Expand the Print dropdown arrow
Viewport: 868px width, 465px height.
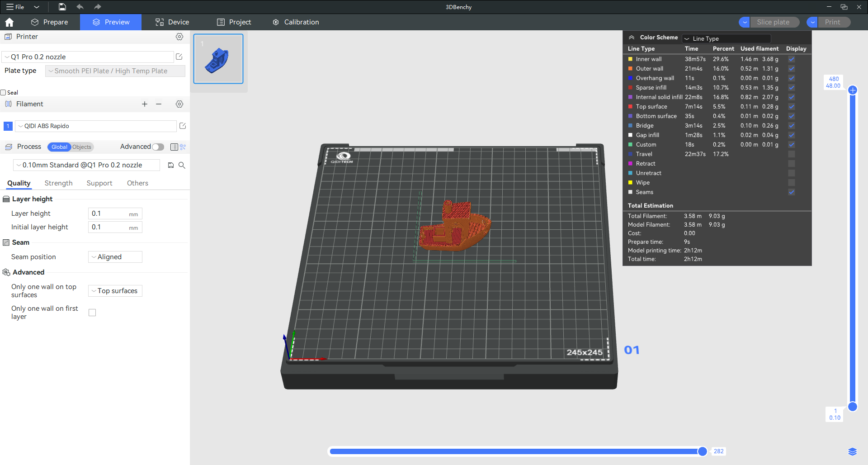pos(812,22)
